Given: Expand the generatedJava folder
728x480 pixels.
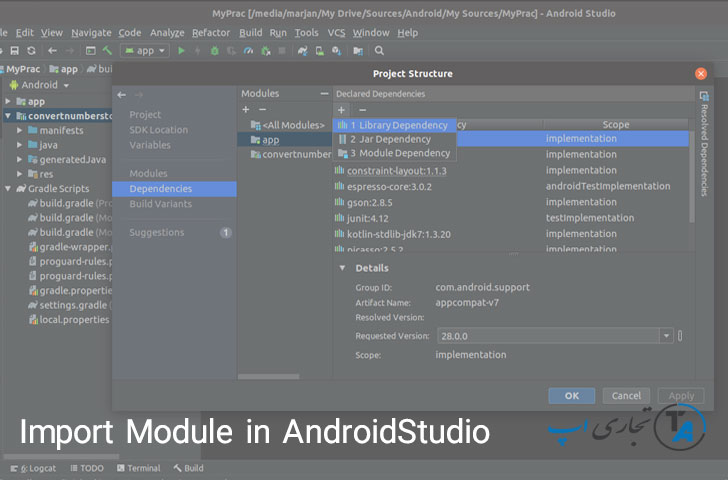Looking at the screenshot, I should 20,159.
